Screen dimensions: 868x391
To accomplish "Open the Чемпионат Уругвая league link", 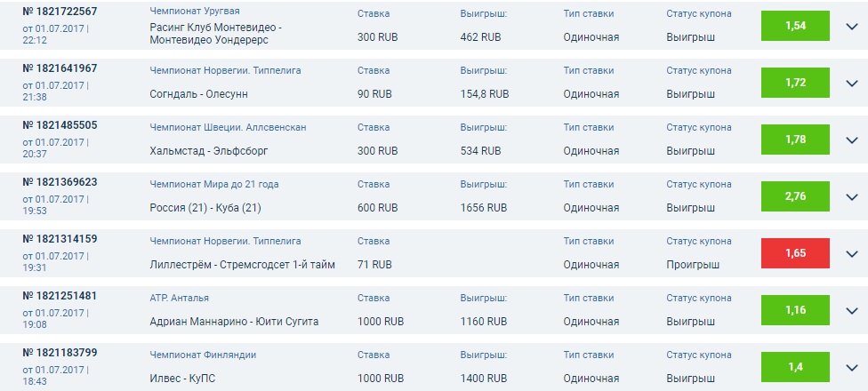I will click(194, 11).
